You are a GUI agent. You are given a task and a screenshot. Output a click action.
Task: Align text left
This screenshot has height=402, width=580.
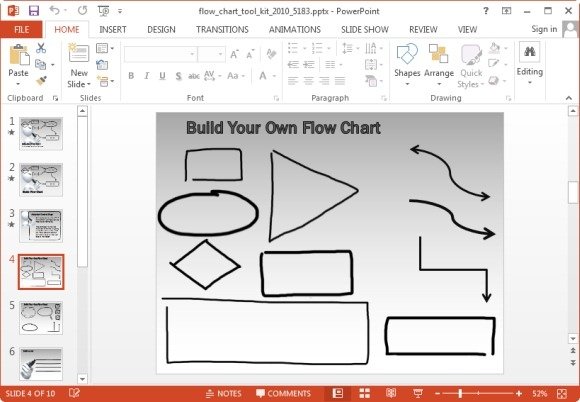click(293, 81)
